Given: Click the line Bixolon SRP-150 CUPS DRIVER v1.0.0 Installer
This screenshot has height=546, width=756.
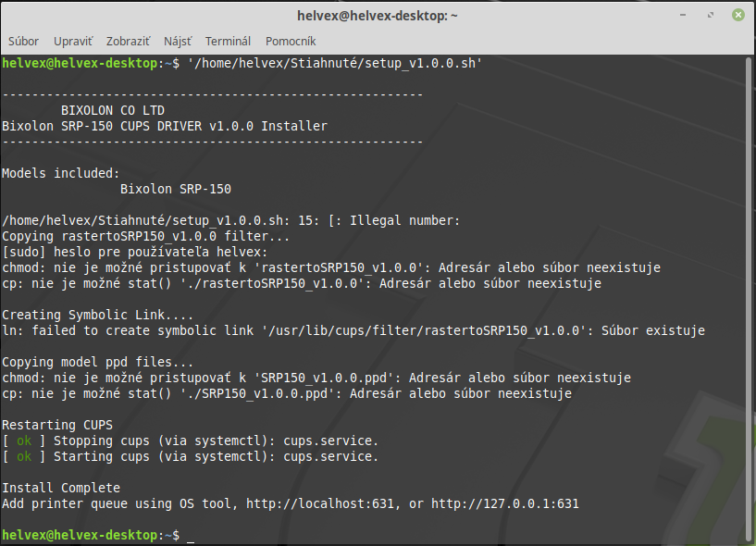Looking at the screenshot, I should pos(165,127).
